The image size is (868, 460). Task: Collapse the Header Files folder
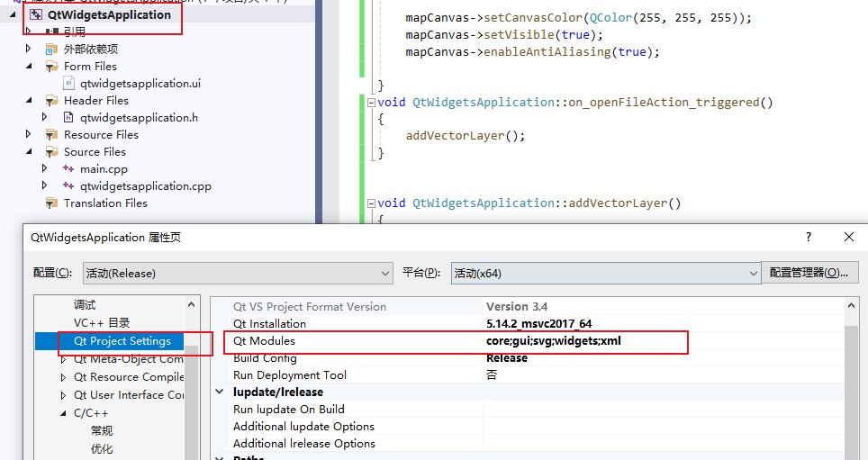click(x=29, y=101)
